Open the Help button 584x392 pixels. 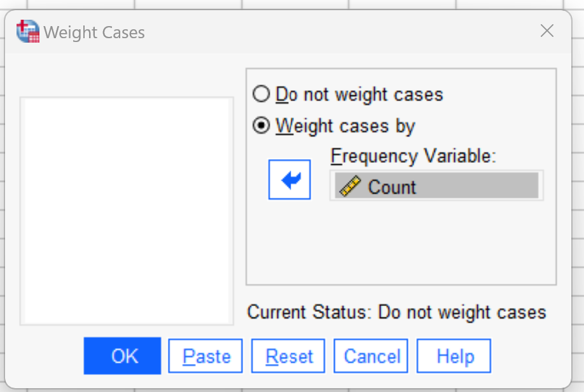(x=454, y=356)
